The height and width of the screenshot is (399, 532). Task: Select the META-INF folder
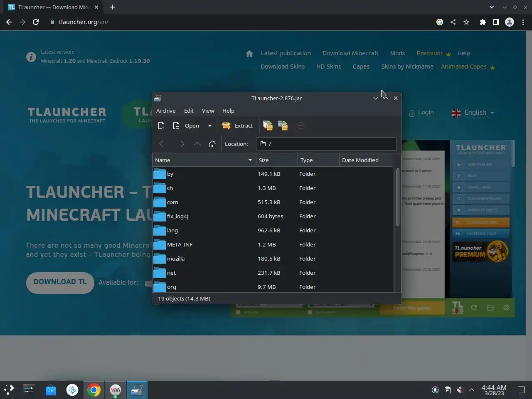pyautogui.click(x=273, y=244)
